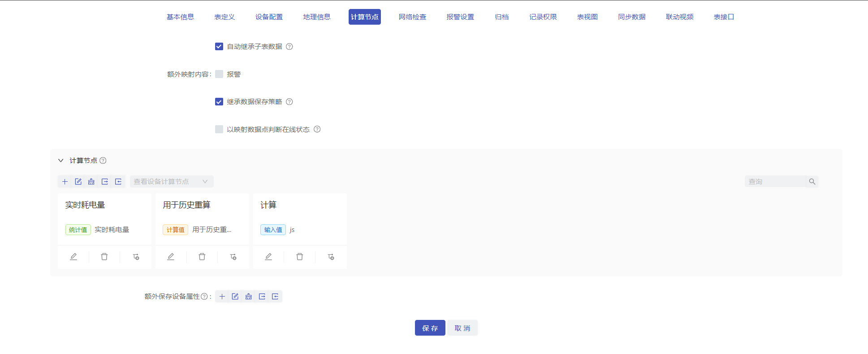Viewport: 868px width, 354px height.
Task: Switch to the 设备配置 tab
Action: (269, 17)
